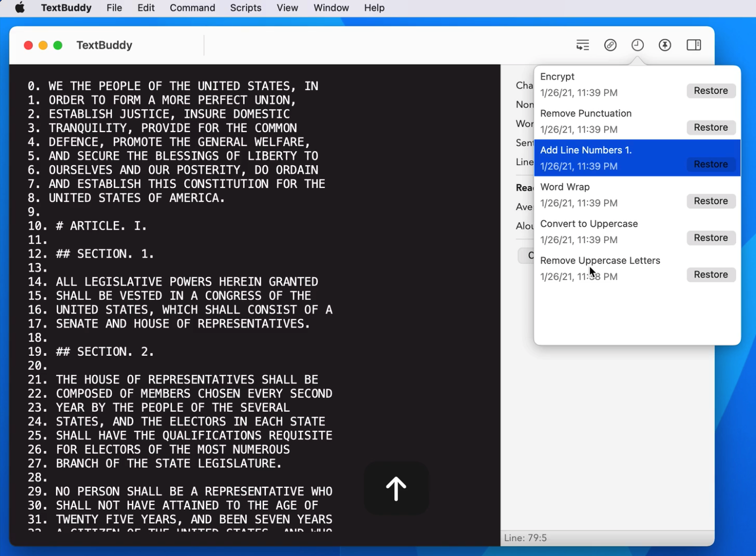756x556 pixels.
Task: Toggle the sidebar panel layout icon
Action: (693, 45)
